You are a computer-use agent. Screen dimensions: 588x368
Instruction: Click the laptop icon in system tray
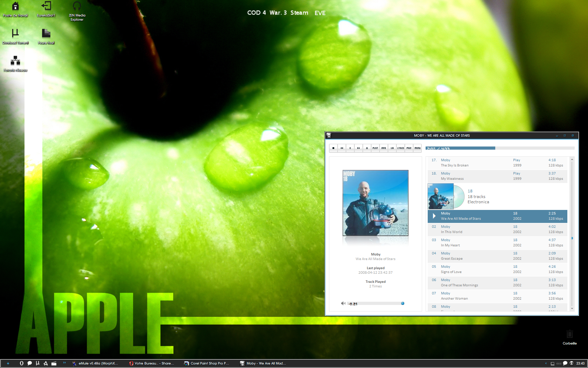pos(553,363)
